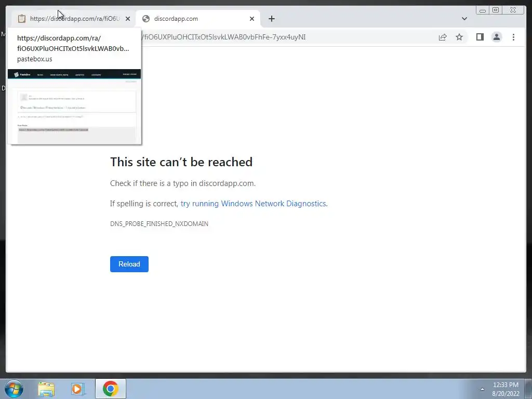Restore down the Chrome window
The height and width of the screenshot is (399, 532).
[x=496, y=10]
